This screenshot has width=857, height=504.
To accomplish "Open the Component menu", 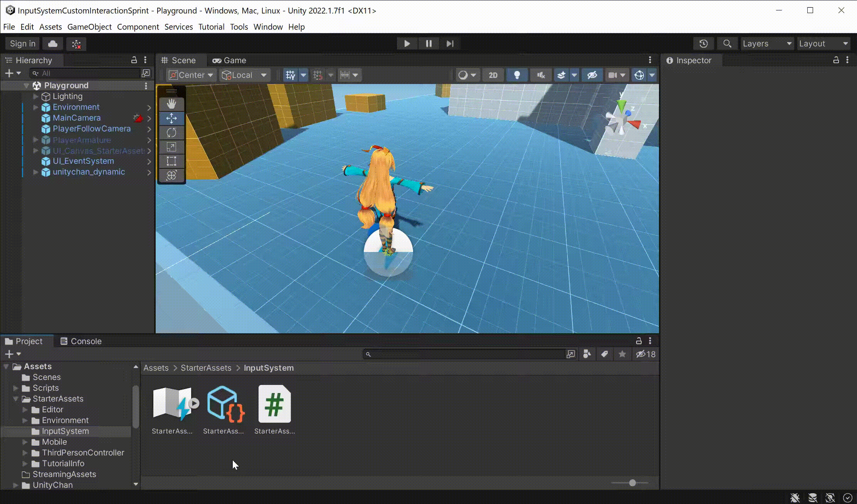I will tap(138, 27).
